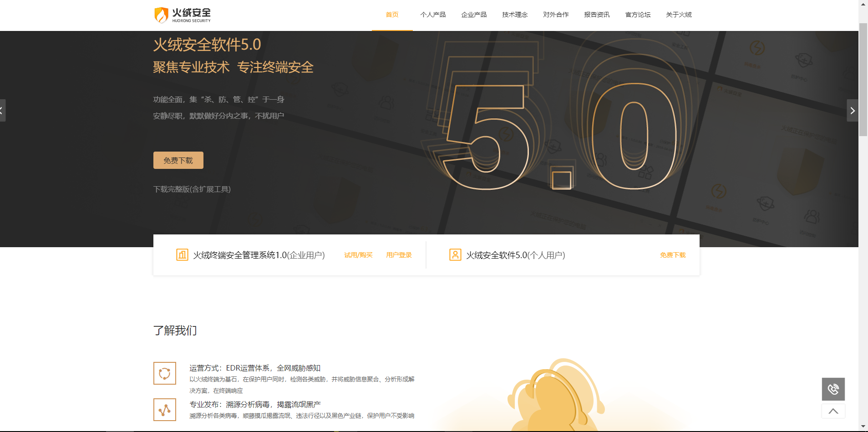This screenshot has width=868, height=432.
Task: Click the back-to-top arrow button
Action: point(833,411)
